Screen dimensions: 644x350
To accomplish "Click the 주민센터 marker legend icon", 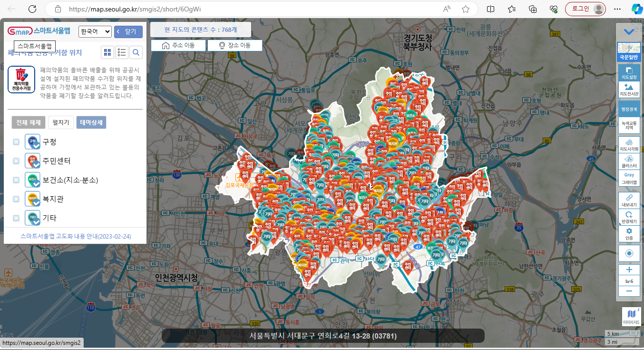I will coord(32,161).
